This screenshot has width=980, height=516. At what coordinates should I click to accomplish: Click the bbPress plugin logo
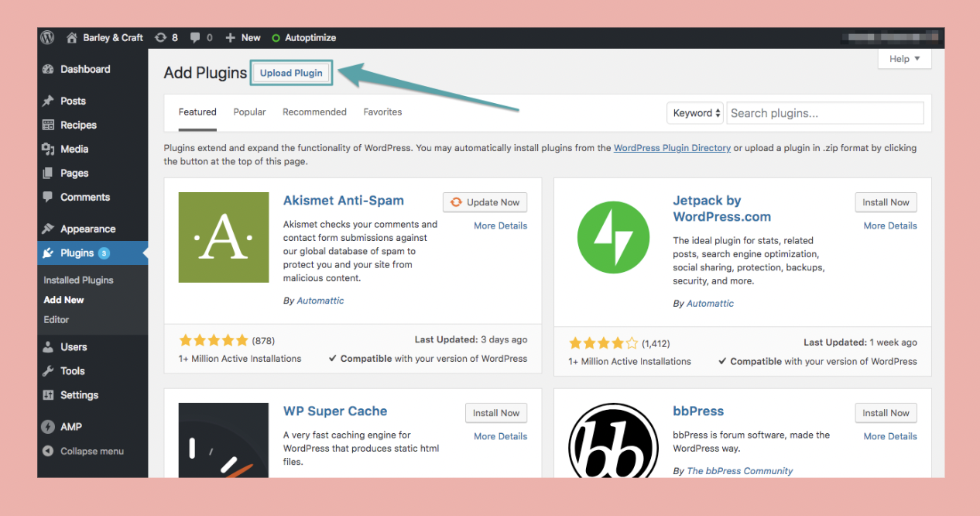[x=614, y=440]
